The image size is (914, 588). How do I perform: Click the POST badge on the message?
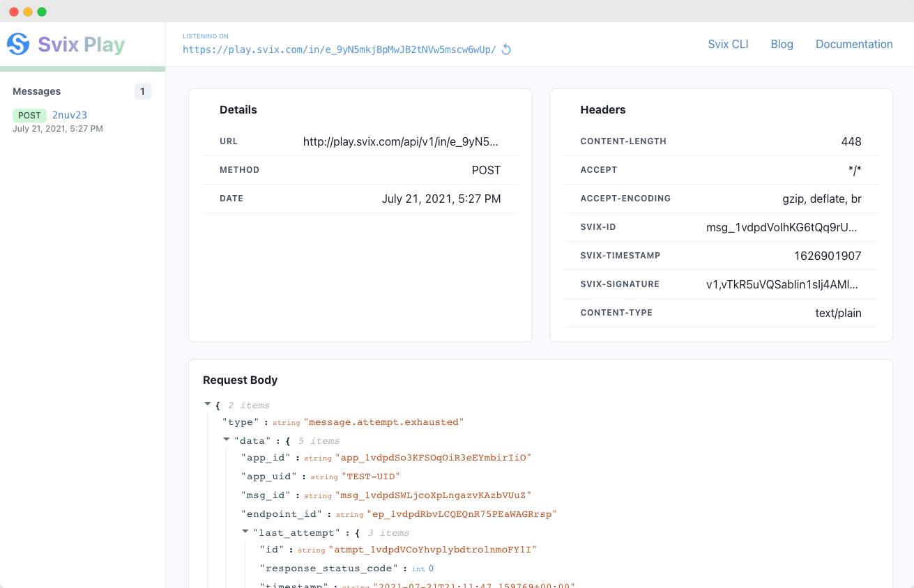[29, 116]
